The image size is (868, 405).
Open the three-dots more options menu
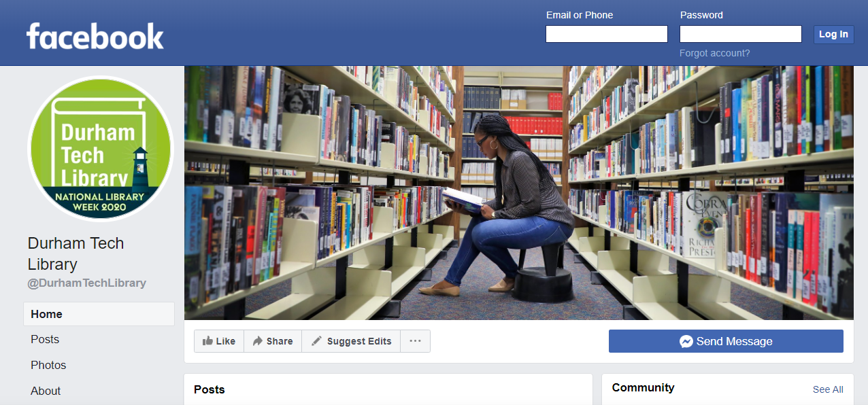(x=415, y=341)
